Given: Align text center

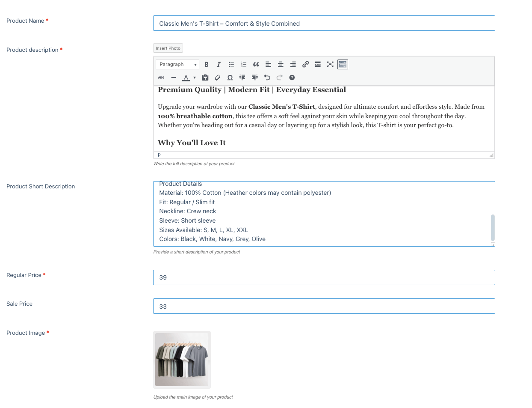Looking at the screenshot, I should (281, 64).
